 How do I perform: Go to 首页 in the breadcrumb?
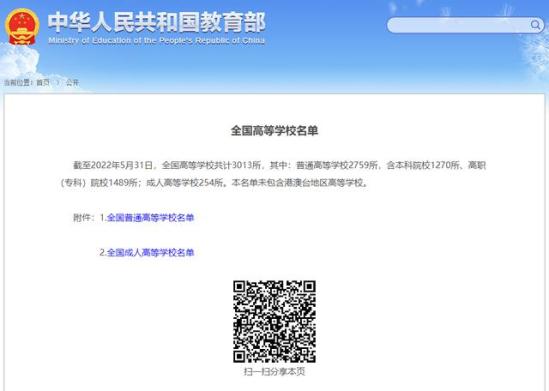coord(43,83)
